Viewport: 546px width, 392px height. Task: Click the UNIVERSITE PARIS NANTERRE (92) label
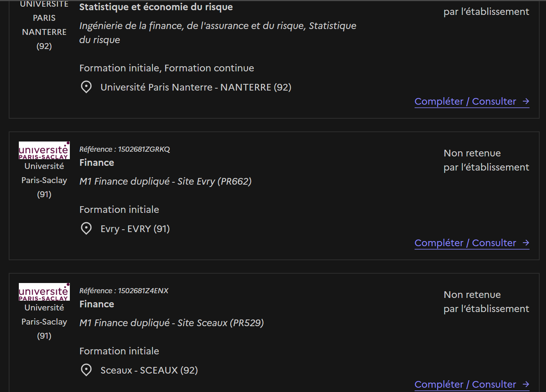click(x=44, y=25)
